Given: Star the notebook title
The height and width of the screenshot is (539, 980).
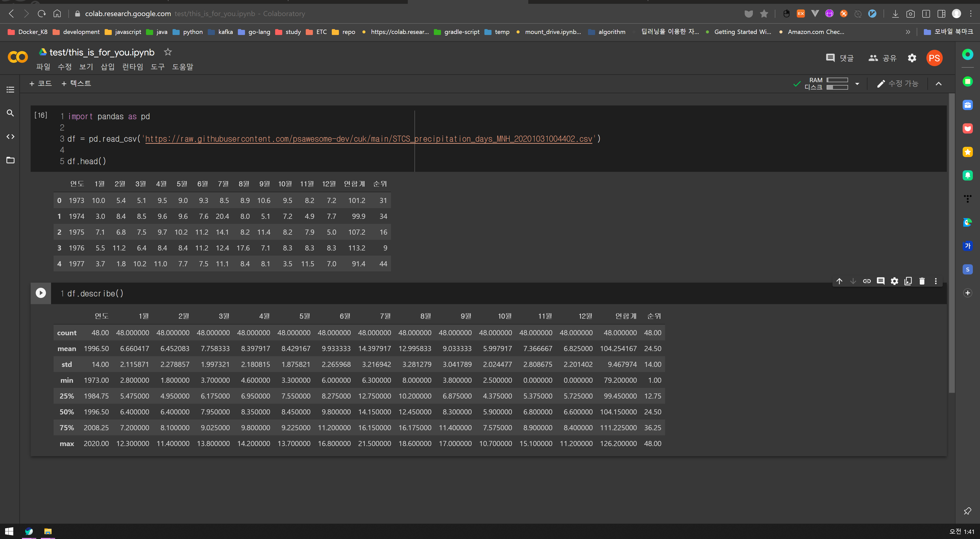Looking at the screenshot, I should 168,52.
